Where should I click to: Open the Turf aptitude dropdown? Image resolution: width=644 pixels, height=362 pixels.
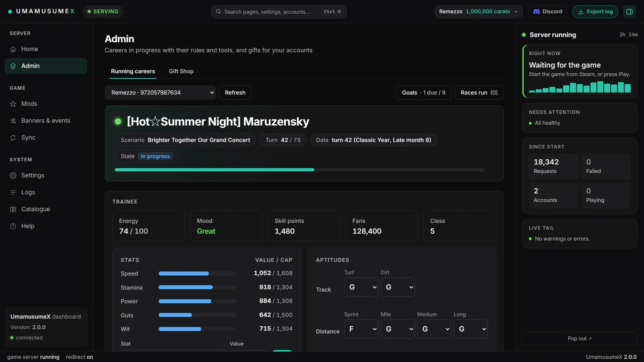click(361, 287)
